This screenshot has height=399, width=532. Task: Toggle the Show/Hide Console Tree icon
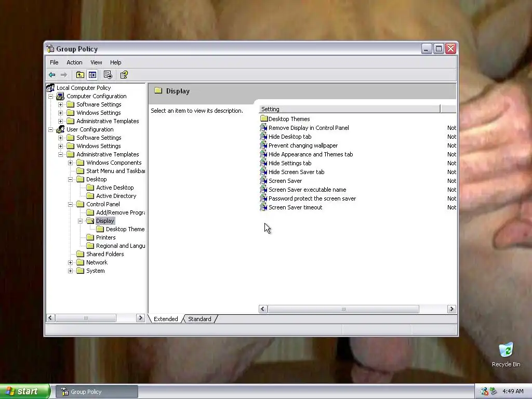(92, 75)
